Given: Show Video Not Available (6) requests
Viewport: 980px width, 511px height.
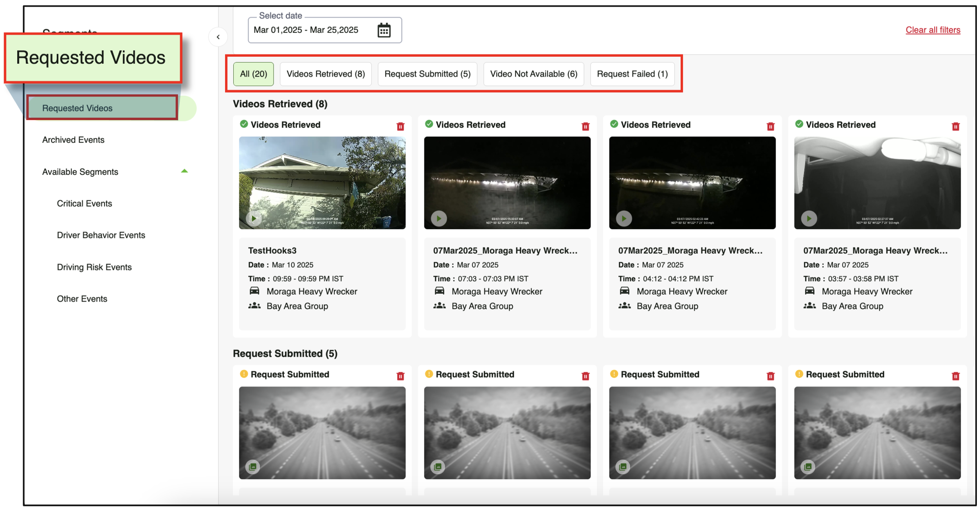Looking at the screenshot, I should pos(533,74).
